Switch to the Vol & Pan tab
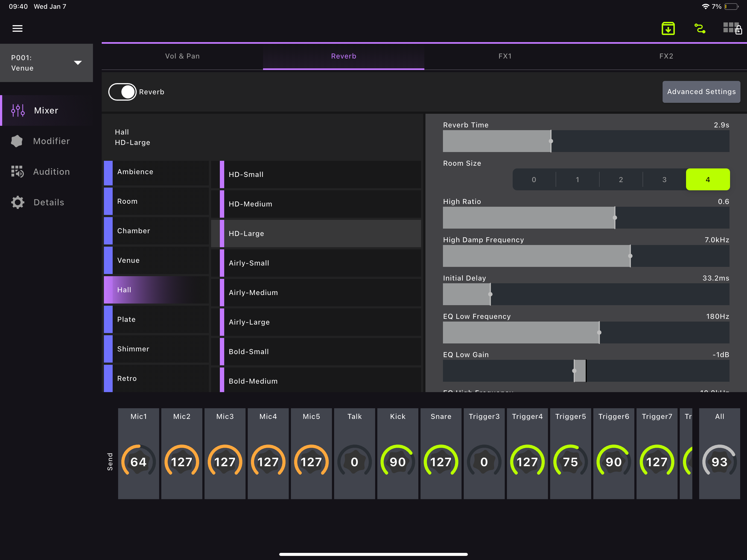 (x=182, y=56)
